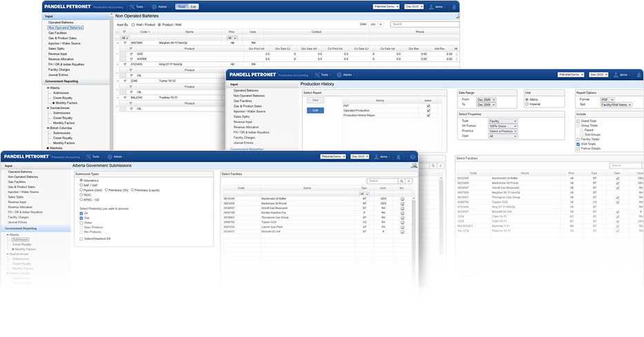644x337 pixels.
Task: Select TAOC submission type radio
Action: click(x=82, y=194)
